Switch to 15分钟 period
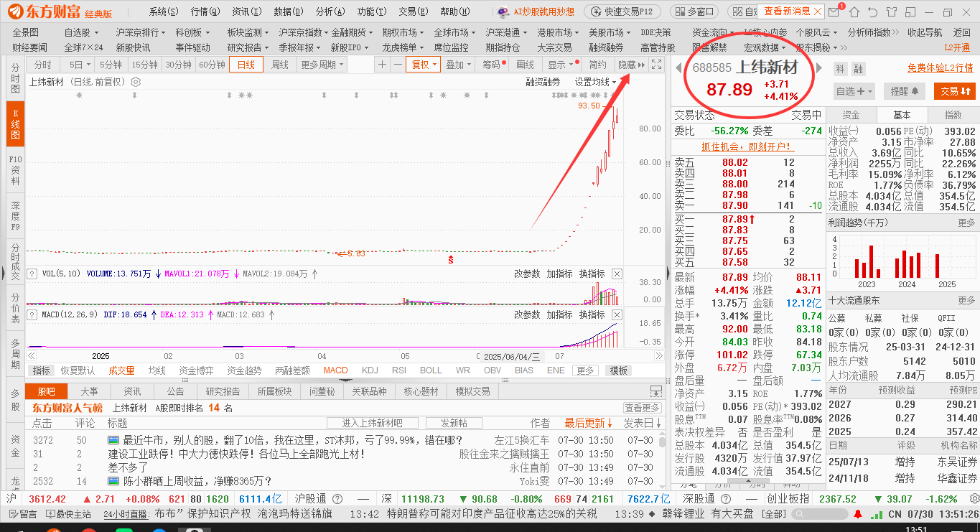 144,65
